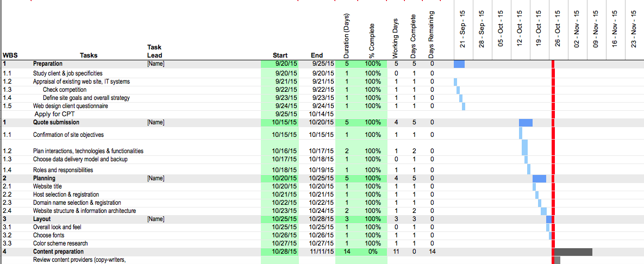Select the Task Lead column header
This screenshot has height=264, width=644.
[155, 51]
